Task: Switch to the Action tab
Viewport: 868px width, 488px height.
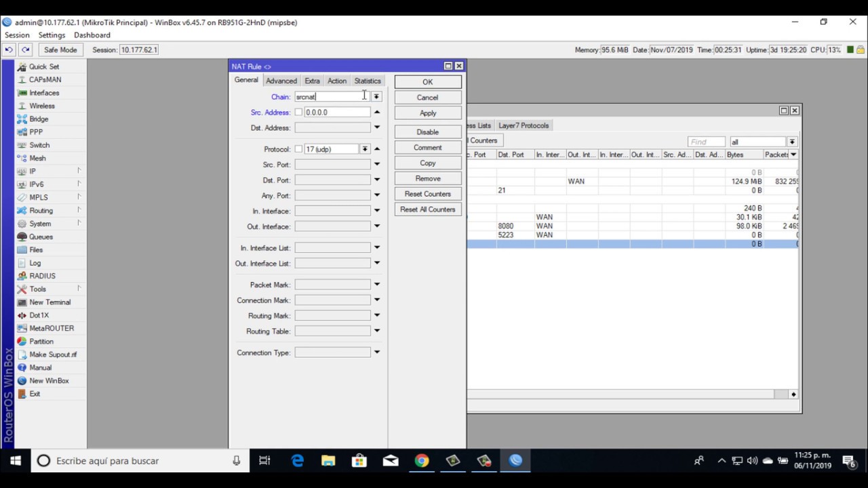Action: click(337, 81)
